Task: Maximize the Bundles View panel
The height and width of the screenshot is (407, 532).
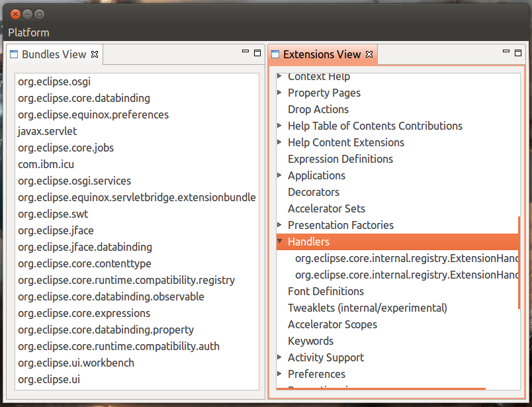Action: pos(257,53)
